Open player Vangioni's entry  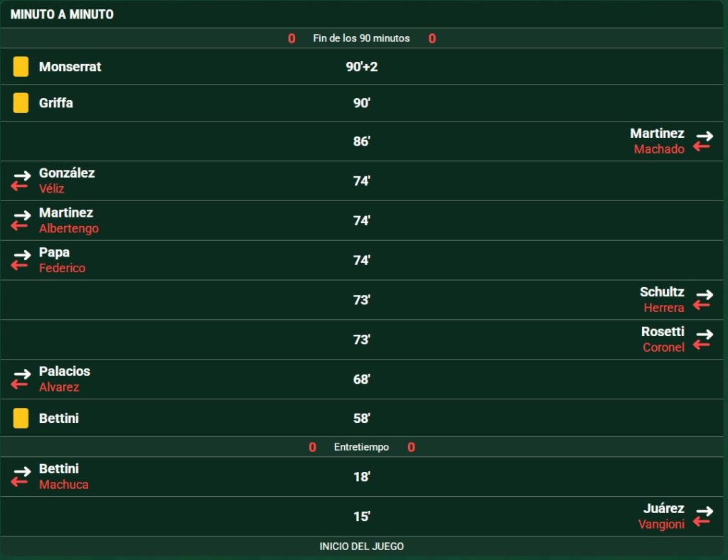coord(661,524)
